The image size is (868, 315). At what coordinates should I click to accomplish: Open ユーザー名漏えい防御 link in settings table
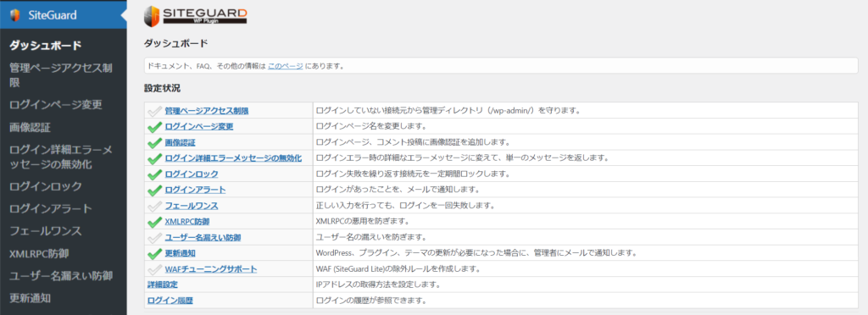click(x=203, y=238)
